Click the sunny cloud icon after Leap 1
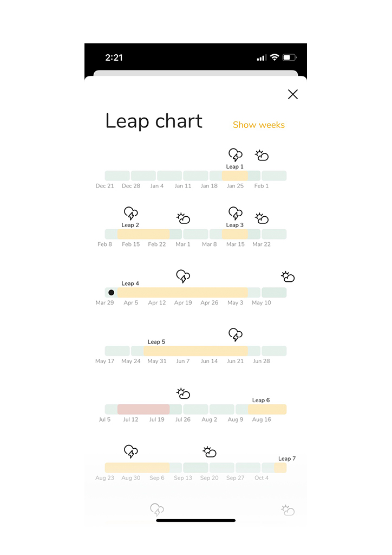Image resolution: width=392 pixels, height=555 pixels. 262,156
